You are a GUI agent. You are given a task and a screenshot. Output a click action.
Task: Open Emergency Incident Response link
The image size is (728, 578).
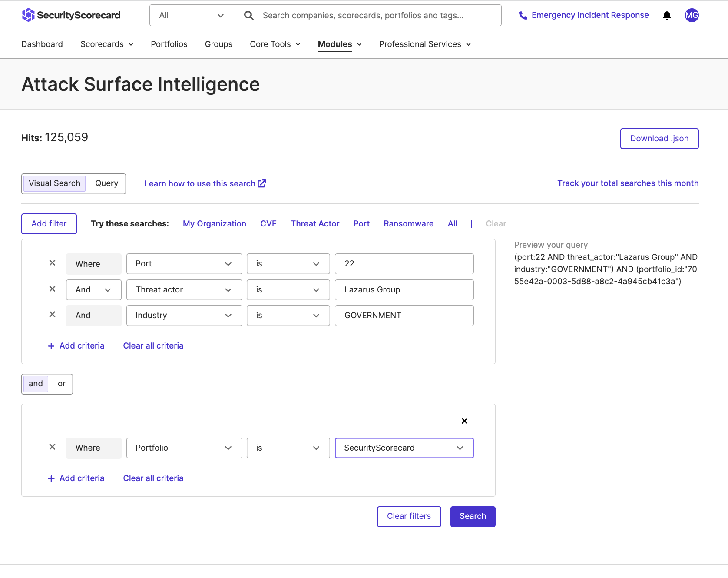[590, 15]
